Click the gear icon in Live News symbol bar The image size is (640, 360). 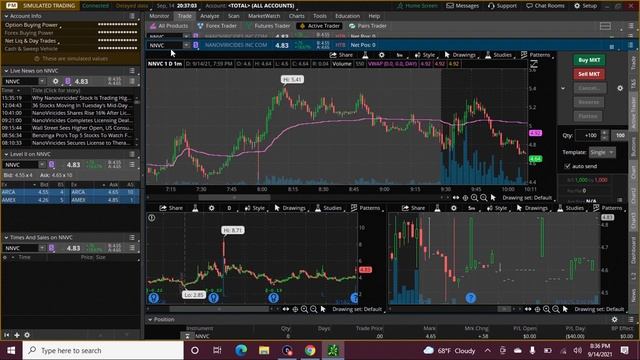pyautogui.click(x=56, y=81)
